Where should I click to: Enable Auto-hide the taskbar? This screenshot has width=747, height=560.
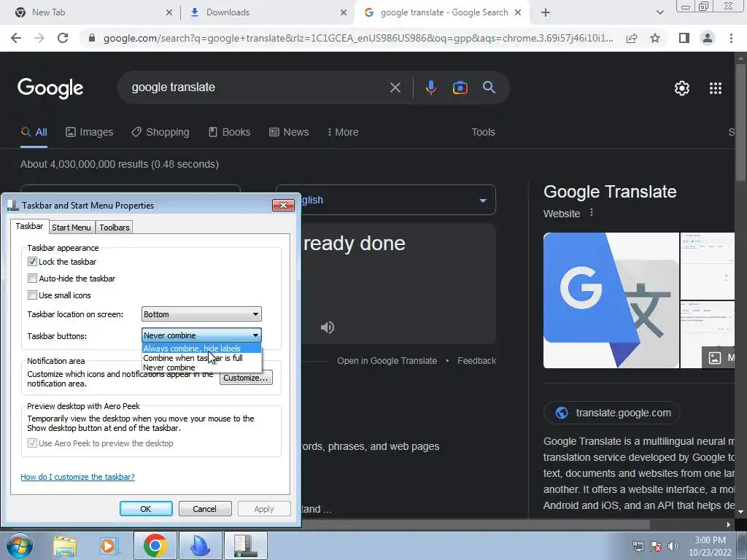click(32, 278)
